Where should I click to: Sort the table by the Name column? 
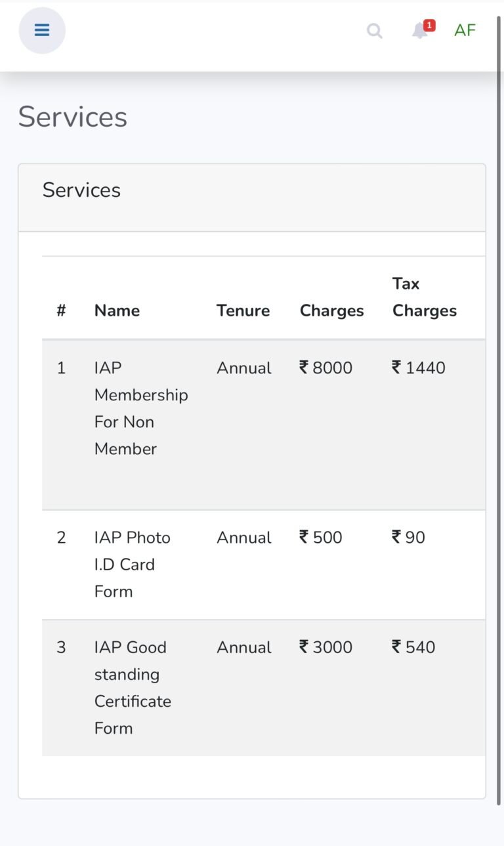117,310
